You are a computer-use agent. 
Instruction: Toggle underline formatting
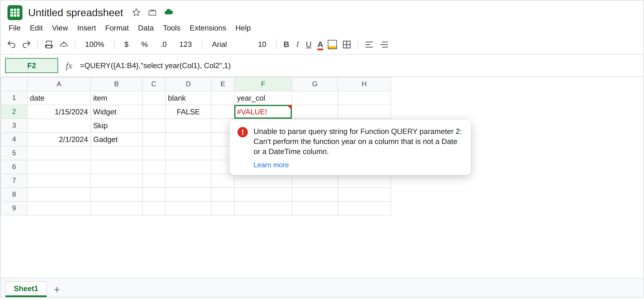tap(309, 45)
